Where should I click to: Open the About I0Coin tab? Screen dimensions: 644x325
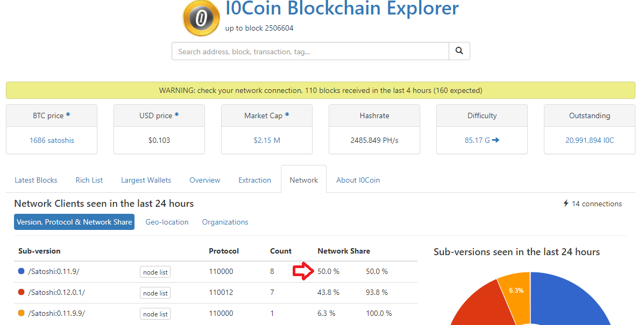click(x=358, y=180)
